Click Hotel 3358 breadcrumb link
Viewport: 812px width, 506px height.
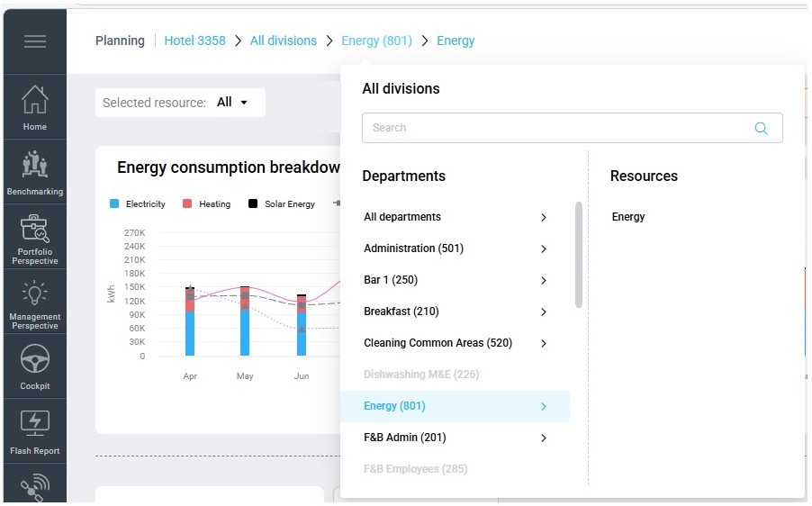click(194, 41)
